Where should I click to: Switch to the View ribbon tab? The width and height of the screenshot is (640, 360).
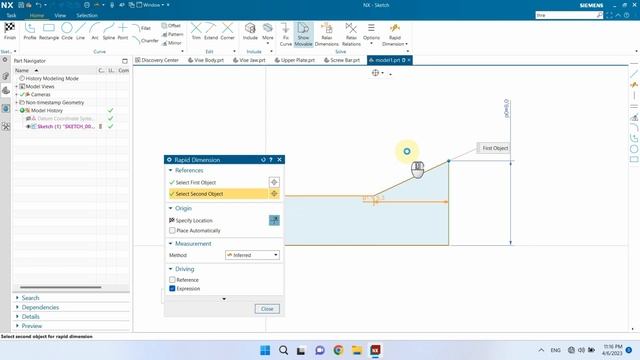tap(60, 16)
